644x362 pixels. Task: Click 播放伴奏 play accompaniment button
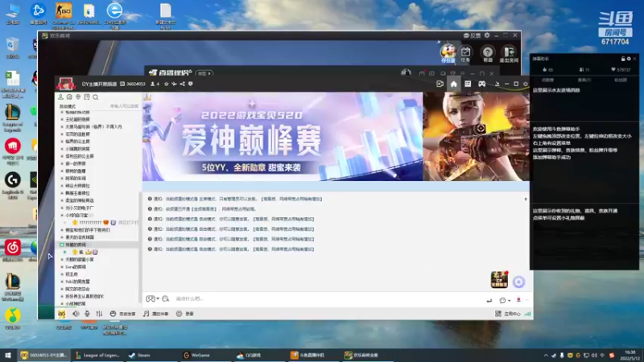pos(155,314)
